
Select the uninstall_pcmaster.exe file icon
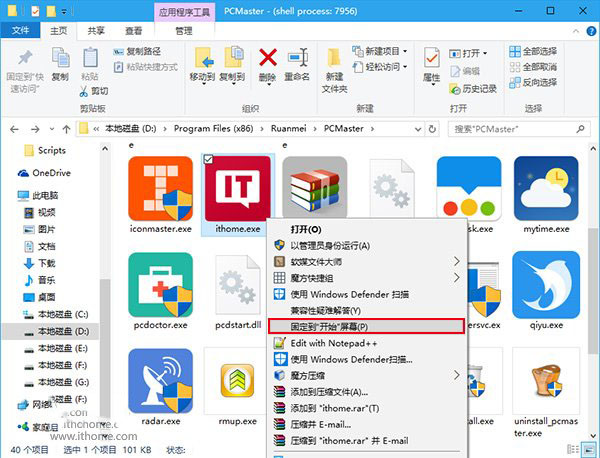(x=546, y=381)
